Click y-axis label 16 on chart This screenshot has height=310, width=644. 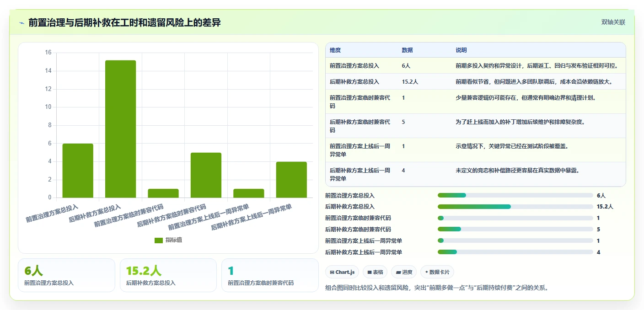tap(48, 53)
